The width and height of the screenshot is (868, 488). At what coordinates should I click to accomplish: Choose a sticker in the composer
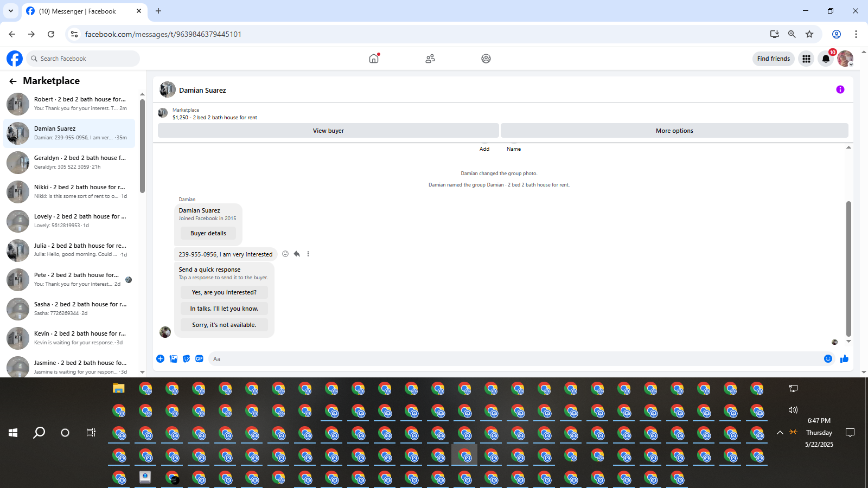[x=187, y=359]
